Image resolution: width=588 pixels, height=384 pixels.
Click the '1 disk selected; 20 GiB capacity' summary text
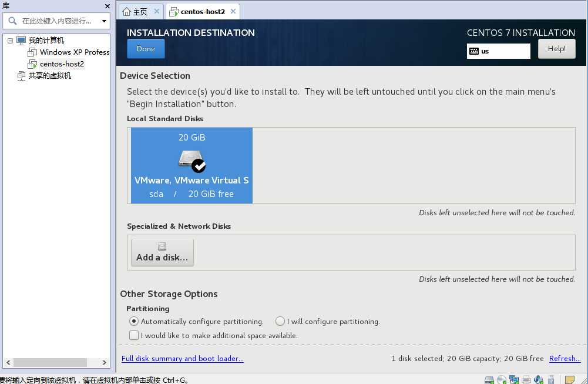click(x=468, y=359)
